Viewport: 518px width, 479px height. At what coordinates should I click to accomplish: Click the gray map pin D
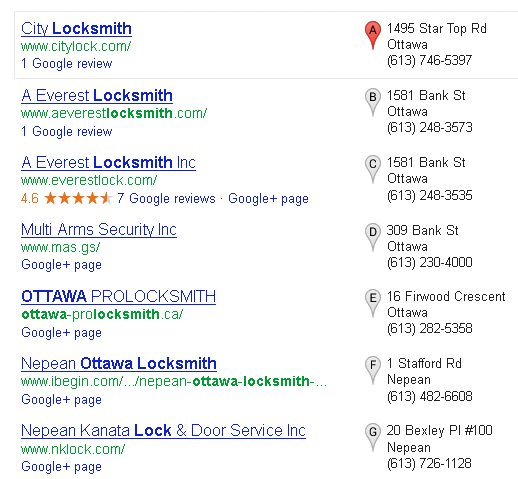(373, 237)
